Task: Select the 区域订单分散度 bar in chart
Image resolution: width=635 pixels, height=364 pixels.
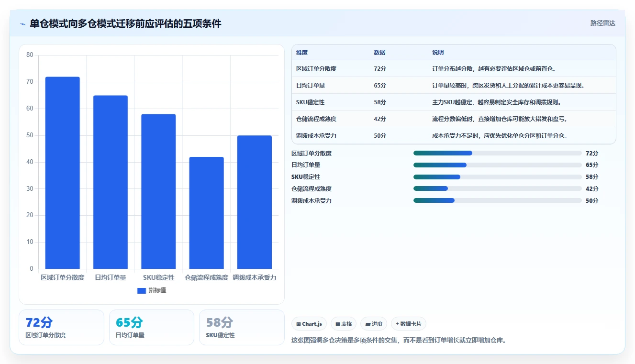Action: [x=63, y=173]
